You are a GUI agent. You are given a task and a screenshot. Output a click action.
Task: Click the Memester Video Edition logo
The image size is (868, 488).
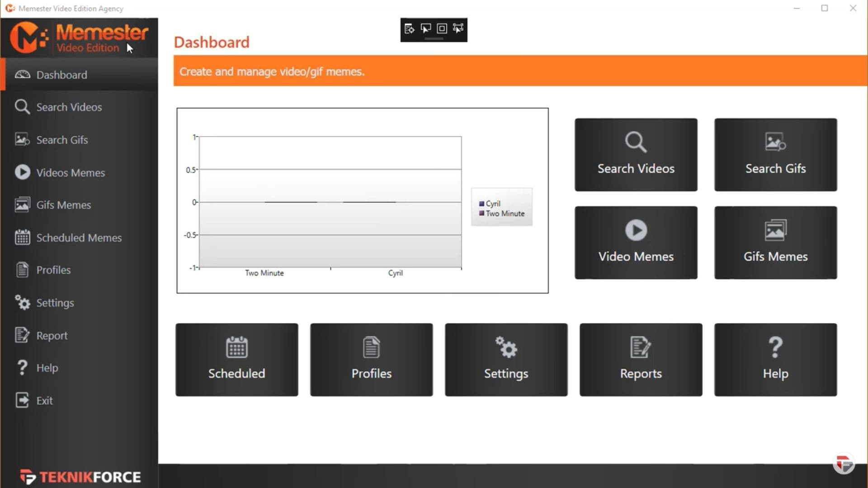79,38
